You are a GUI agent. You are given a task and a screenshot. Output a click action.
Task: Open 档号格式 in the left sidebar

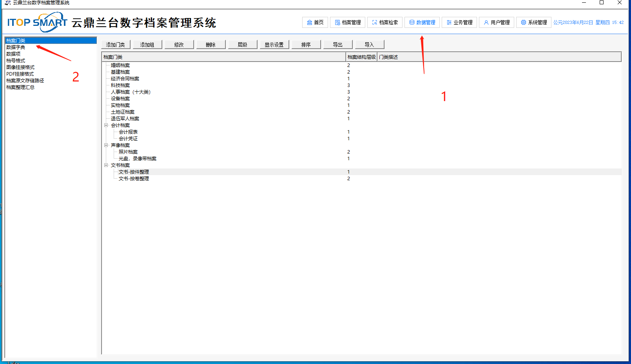(x=16, y=61)
